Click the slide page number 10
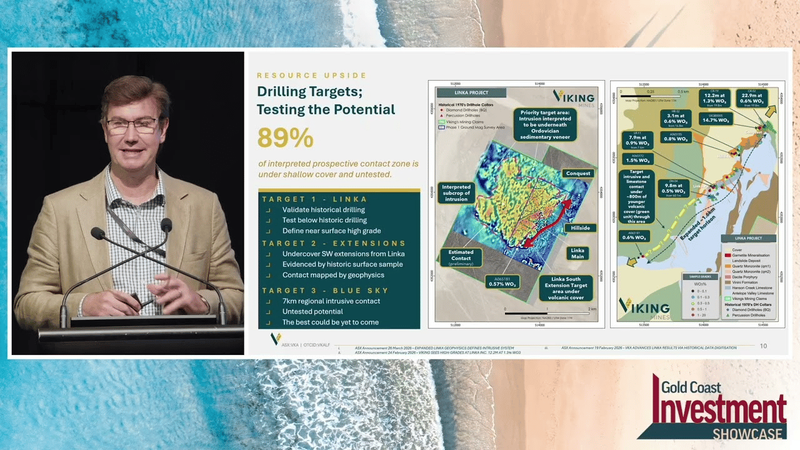The width and height of the screenshot is (800, 450). 763,346
